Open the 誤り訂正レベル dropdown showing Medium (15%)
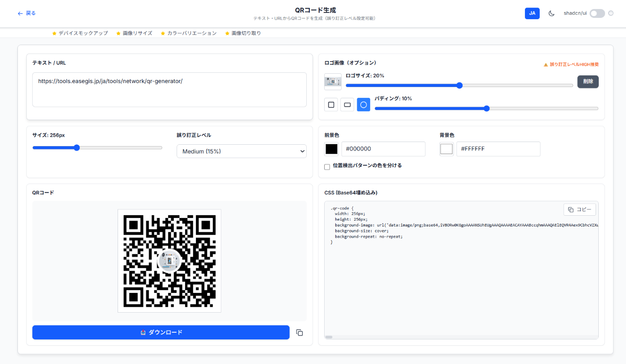 point(241,151)
